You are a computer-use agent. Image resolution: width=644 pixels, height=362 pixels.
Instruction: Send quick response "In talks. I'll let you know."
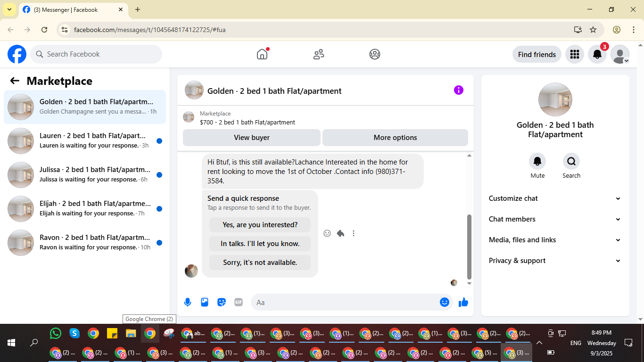tap(260, 244)
